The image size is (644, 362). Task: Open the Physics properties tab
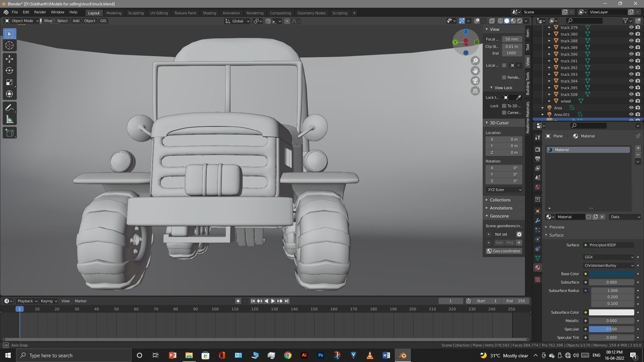[x=538, y=239]
